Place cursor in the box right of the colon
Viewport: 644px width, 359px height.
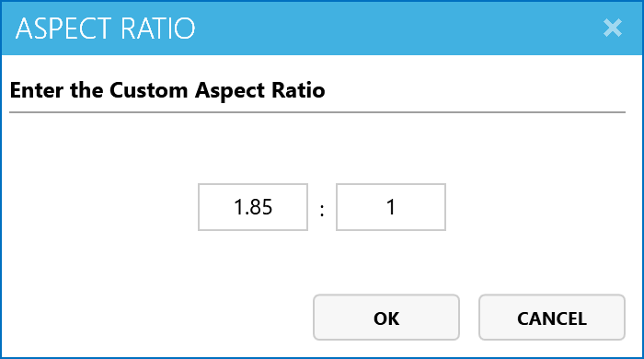tap(391, 207)
